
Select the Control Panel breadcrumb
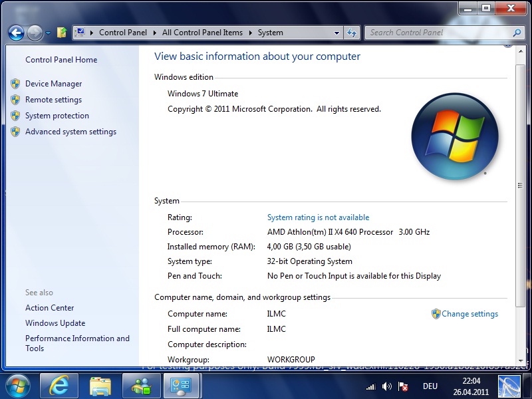123,33
